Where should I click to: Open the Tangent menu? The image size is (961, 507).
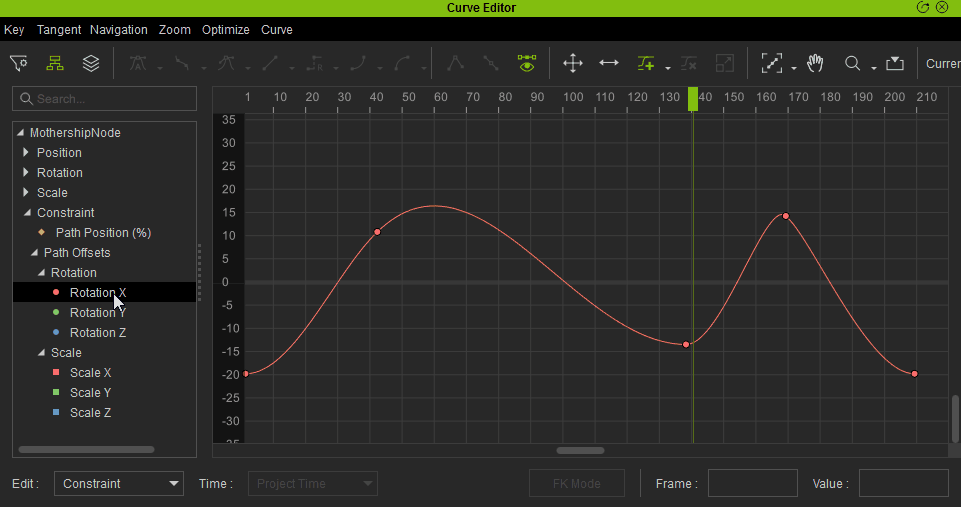coord(59,29)
